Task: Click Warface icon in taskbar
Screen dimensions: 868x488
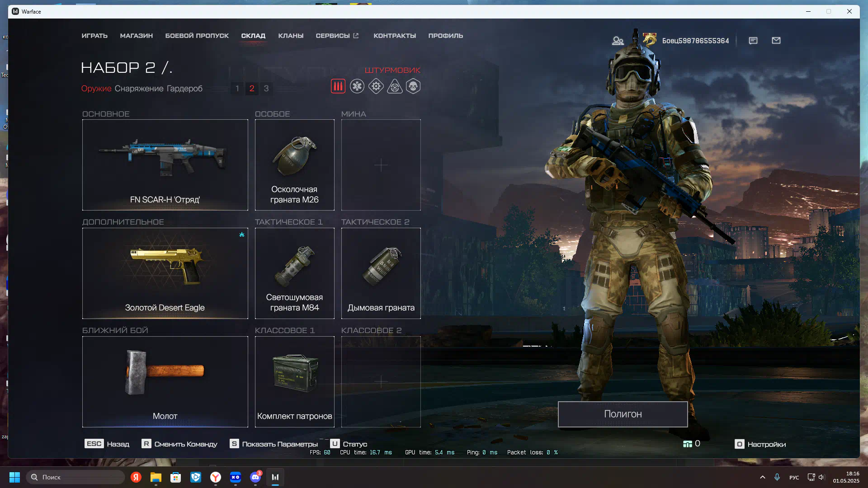Action: point(275,477)
